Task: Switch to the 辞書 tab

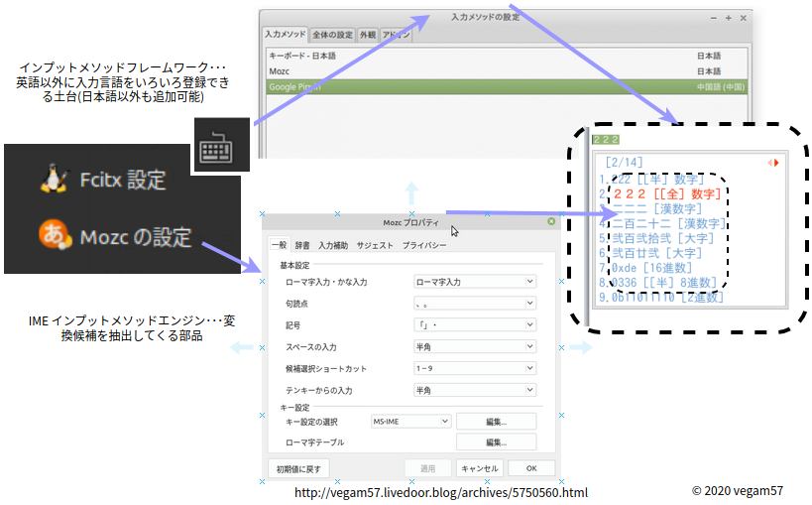Action: 302,245
